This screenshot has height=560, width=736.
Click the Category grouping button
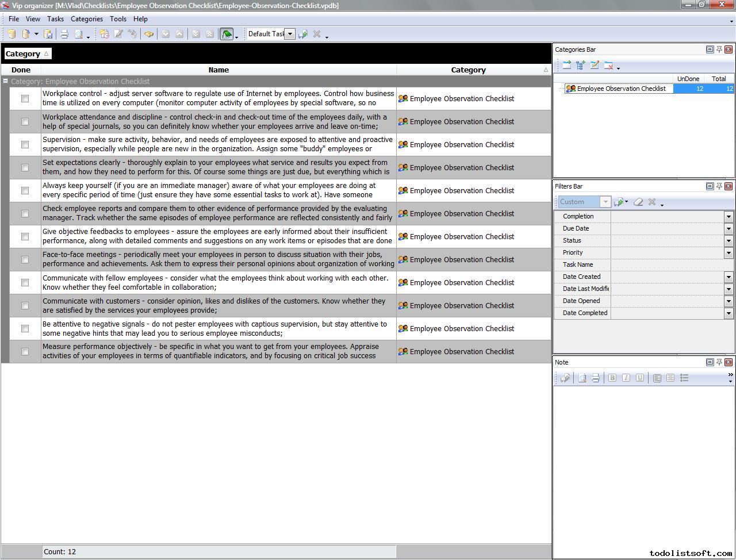pyautogui.click(x=27, y=54)
